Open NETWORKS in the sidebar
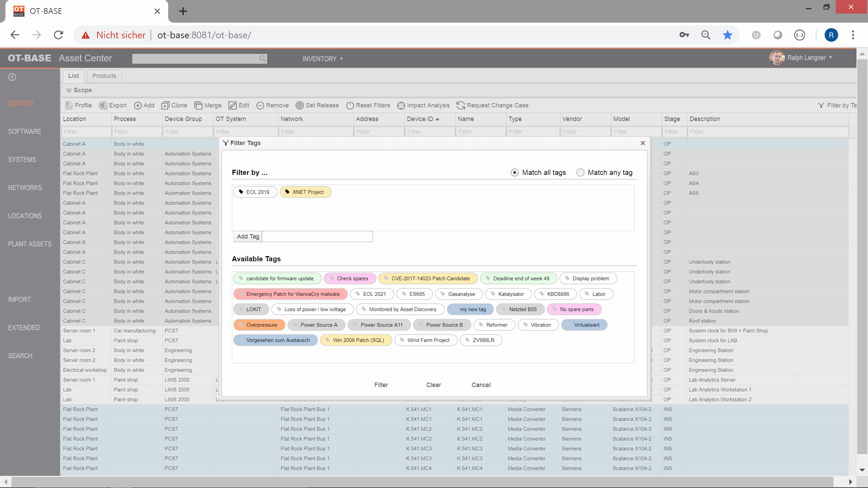This screenshot has height=488, width=868. click(25, 188)
